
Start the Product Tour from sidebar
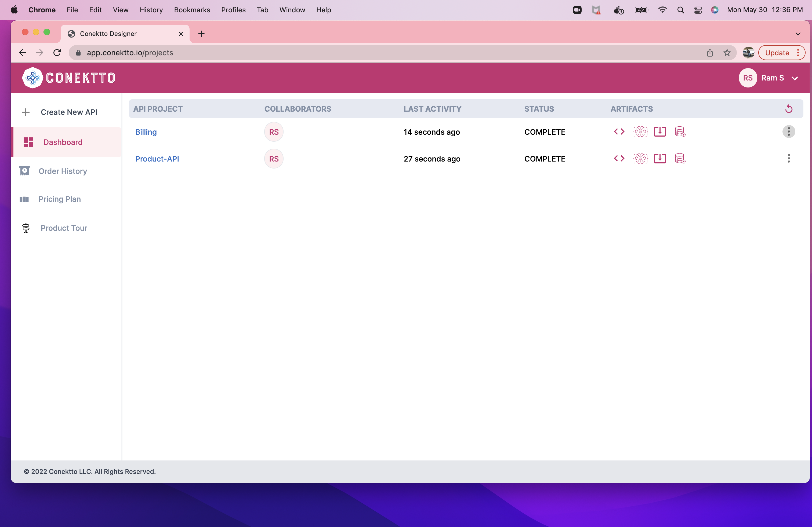64,228
